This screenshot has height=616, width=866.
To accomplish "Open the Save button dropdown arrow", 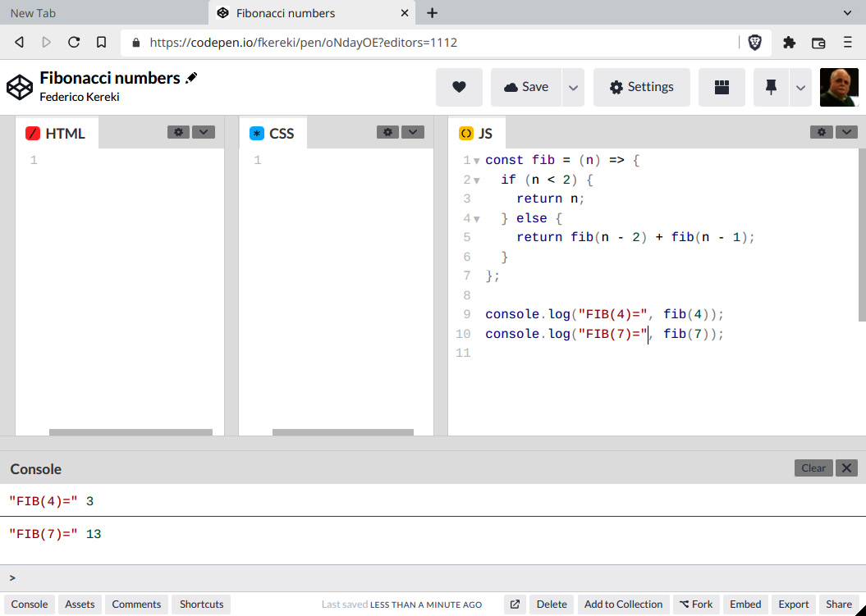I will (x=572, y=86).
